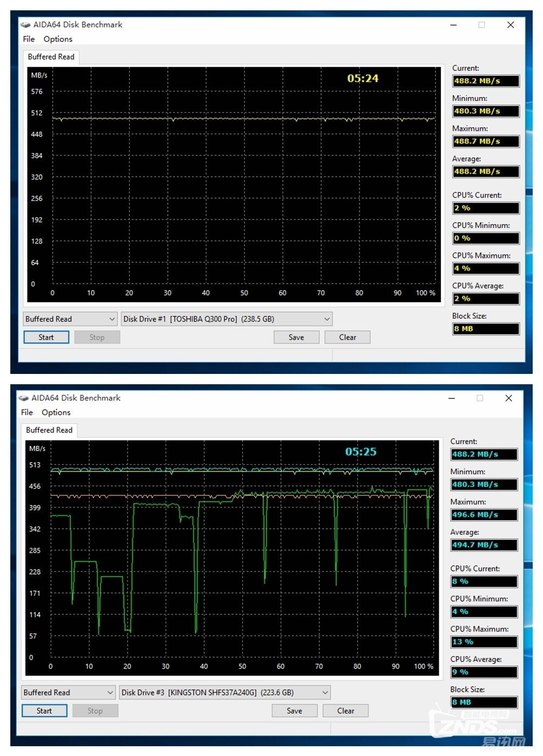The width and height of the screenshot is (543, 756).
Task: Click the Minimum 480.3 MB/s value in the KINGSTON window
Action: pos(484,485)
